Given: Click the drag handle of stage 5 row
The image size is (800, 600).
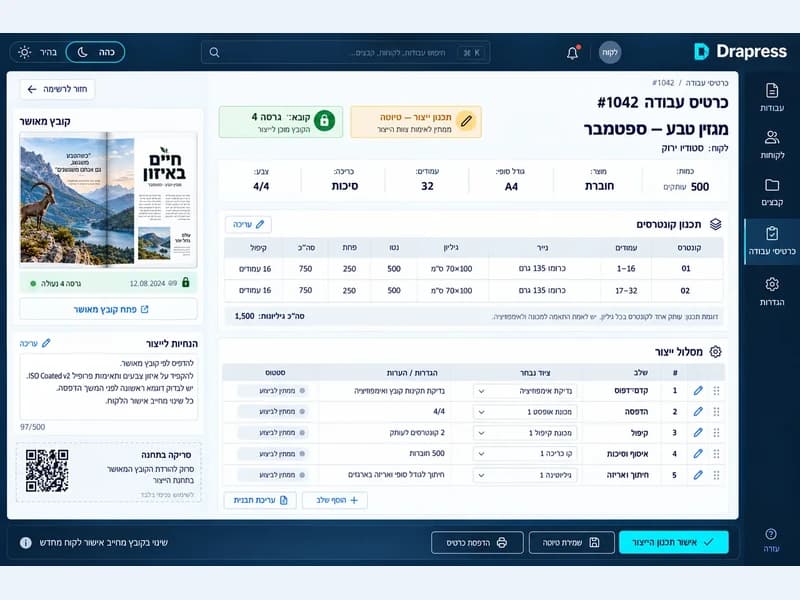Looking at the screenshot, I should coord(716,475).
